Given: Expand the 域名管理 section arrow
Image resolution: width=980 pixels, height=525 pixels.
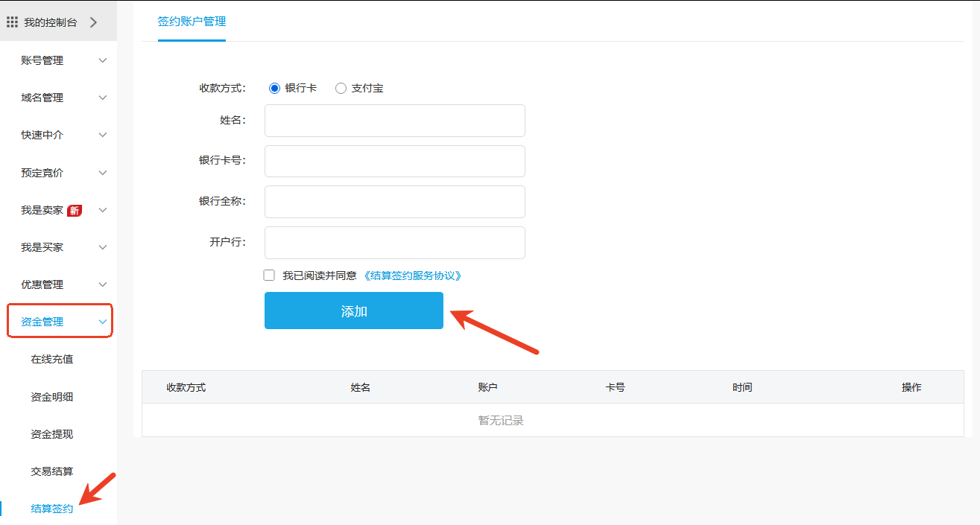Looking at the screenshot, I should 103,98.
